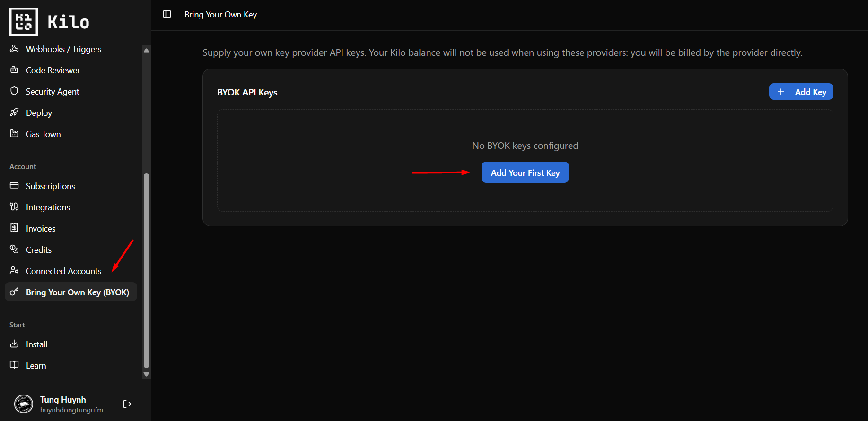Click the 'BYOK API Keys' heading
The height and width of the screenshot is (421, 868).
pos(247,92)
